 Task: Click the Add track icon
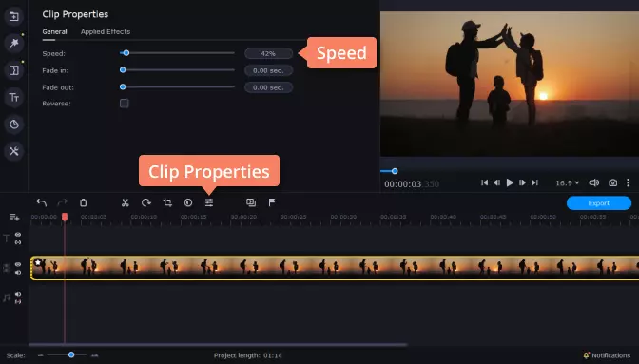coord(14,217)
